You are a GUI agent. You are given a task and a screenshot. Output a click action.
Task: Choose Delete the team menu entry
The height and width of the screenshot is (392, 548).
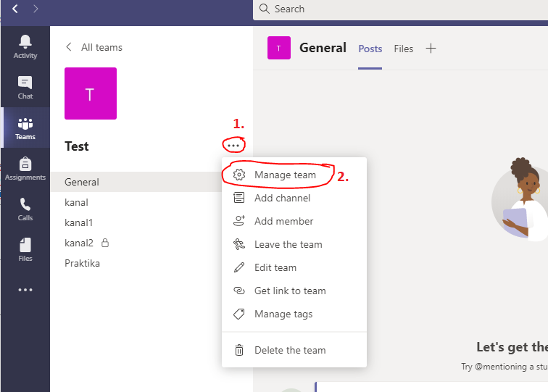tap(294, 350)
